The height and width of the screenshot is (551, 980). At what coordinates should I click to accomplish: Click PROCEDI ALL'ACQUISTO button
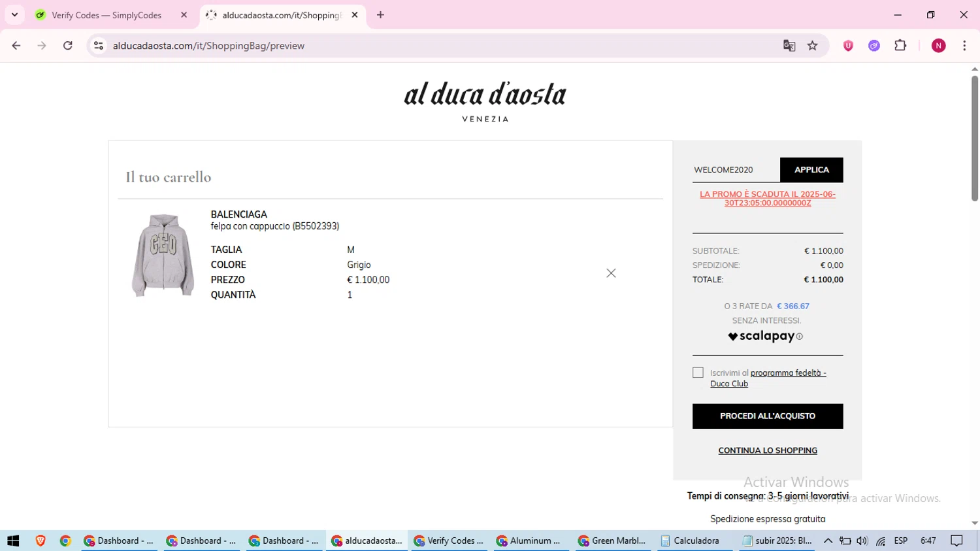click(768, 416)
